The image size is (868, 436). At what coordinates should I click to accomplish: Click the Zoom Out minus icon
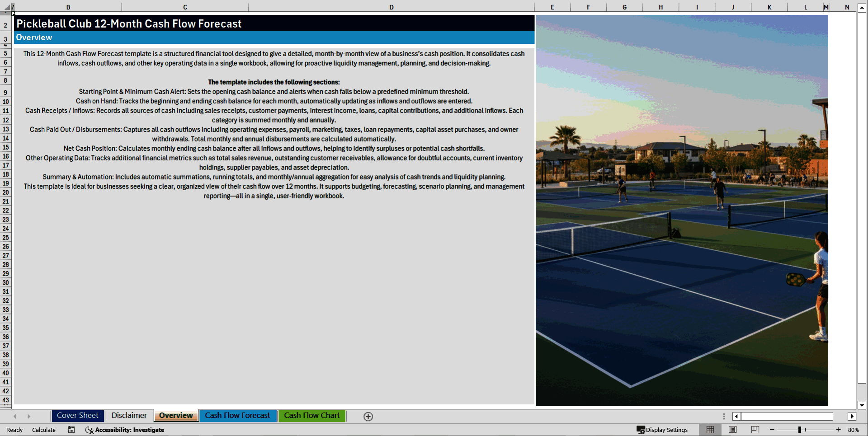point(771,430)
